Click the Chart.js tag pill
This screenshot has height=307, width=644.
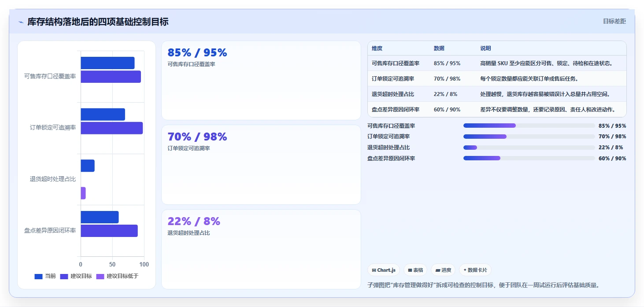point(384,270)
